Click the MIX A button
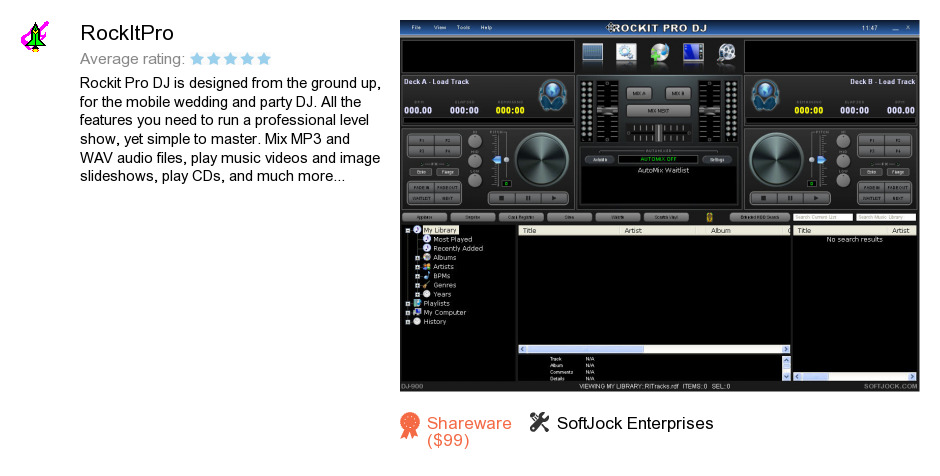This screenshot has height=476, width=940. click(639, 94)
